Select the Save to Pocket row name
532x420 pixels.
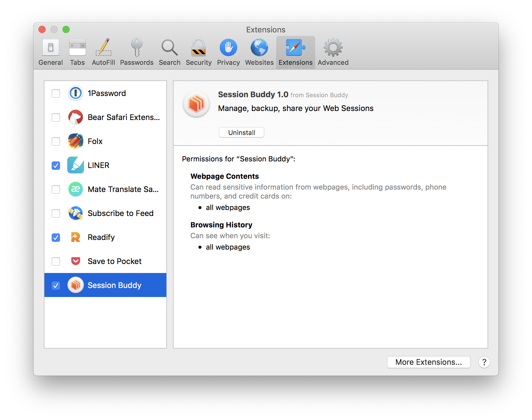click(114, 261)
